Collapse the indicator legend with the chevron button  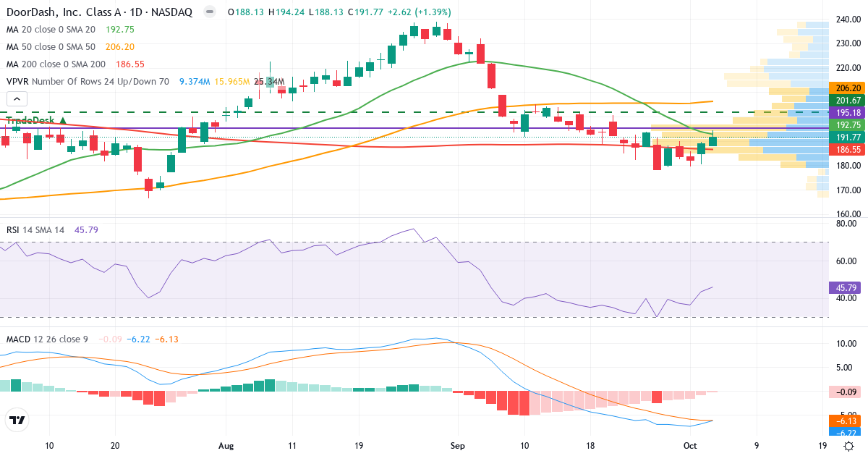coord(17,99)
